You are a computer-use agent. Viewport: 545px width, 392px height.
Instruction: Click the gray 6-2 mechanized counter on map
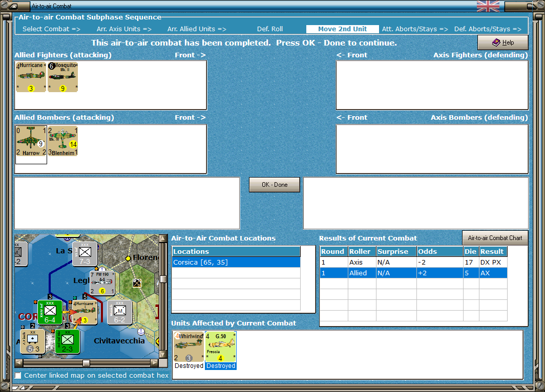point(119,313)
